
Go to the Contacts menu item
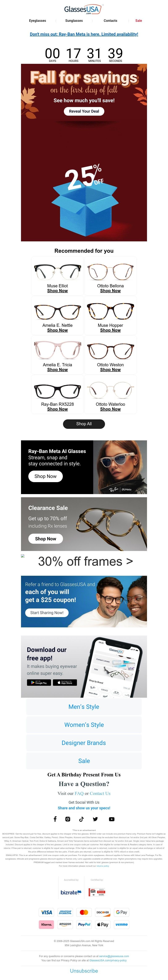click(x=110, y=21)
